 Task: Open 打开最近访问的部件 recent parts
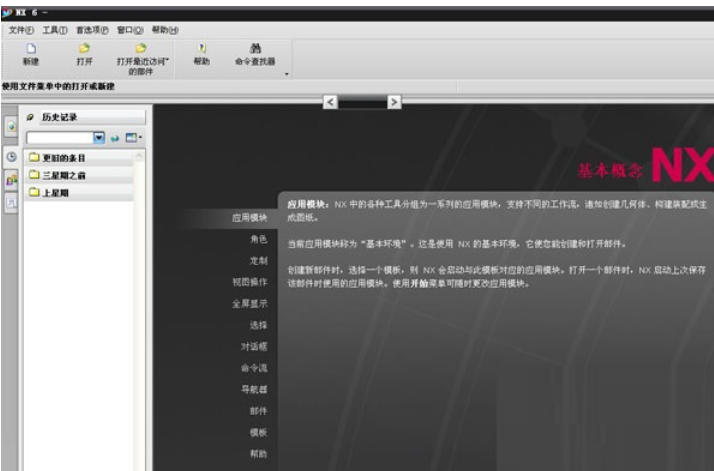coord(142,54)
